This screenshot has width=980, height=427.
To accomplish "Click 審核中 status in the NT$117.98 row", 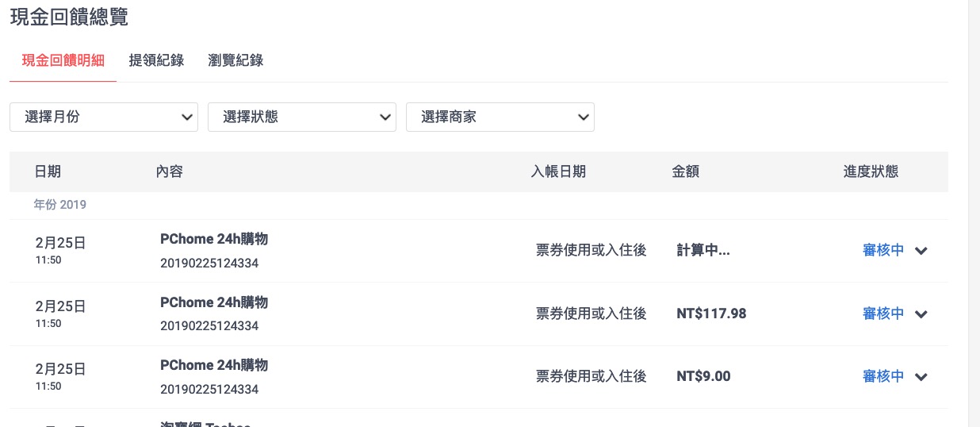I will click(883, 314).
